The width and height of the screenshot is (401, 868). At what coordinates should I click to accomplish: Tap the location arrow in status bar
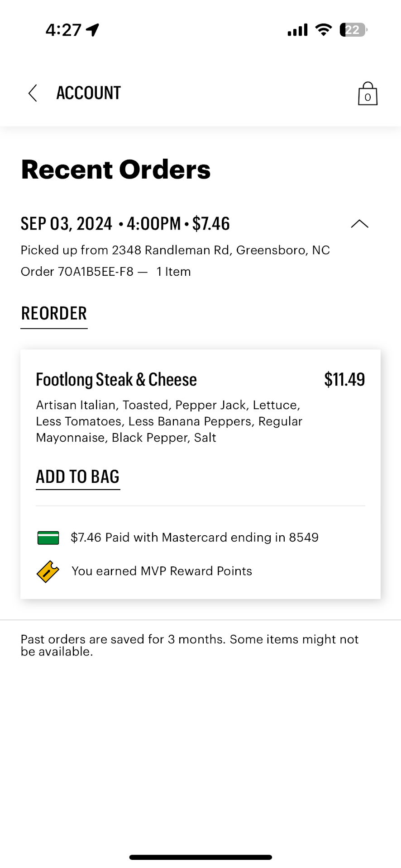coord(93,30)
